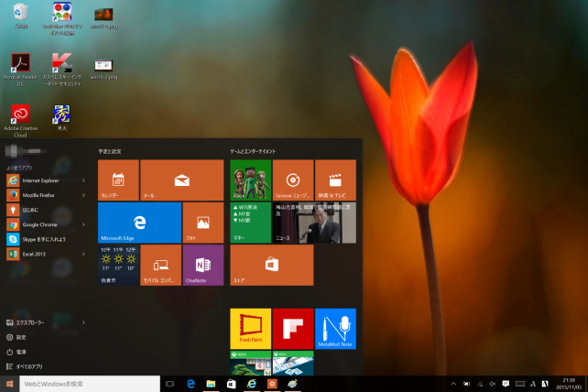
Task: Open the Action Center notifications icon
Action: click(x=506, y=384)
